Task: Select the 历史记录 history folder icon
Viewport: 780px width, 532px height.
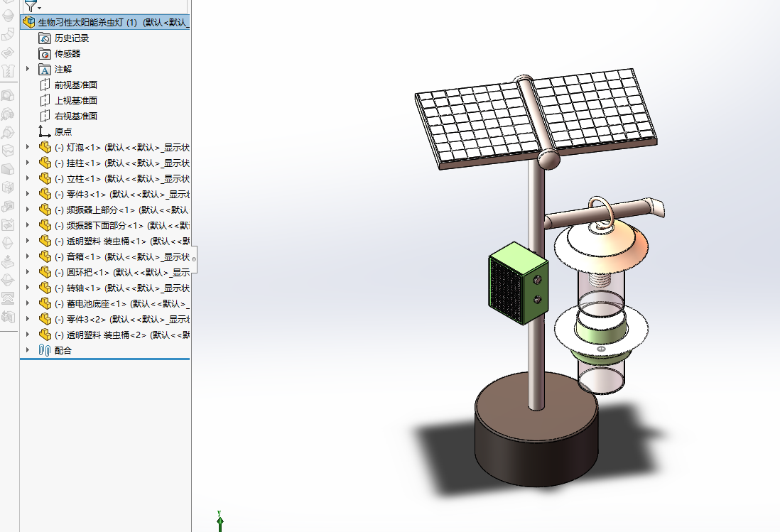Action: (45, 38)
